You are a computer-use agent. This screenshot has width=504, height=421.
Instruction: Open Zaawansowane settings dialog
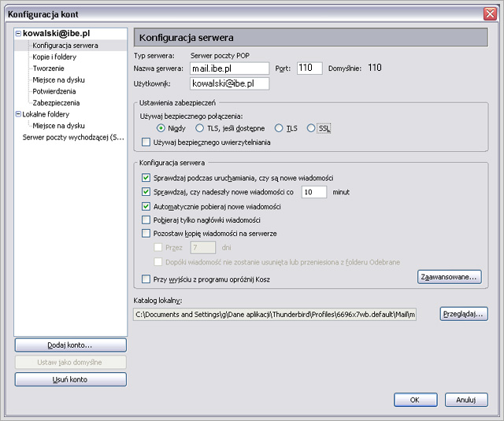coord(449,277)
